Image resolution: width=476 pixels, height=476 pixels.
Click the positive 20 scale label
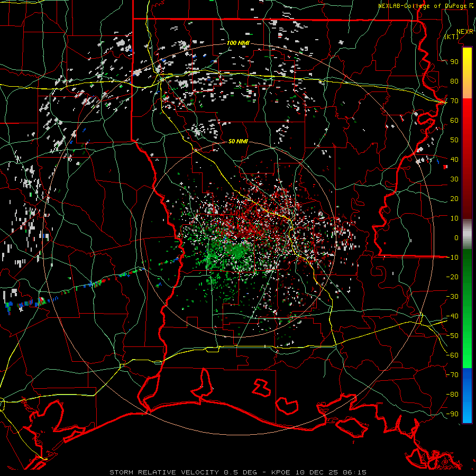click(x=454, y=198)
